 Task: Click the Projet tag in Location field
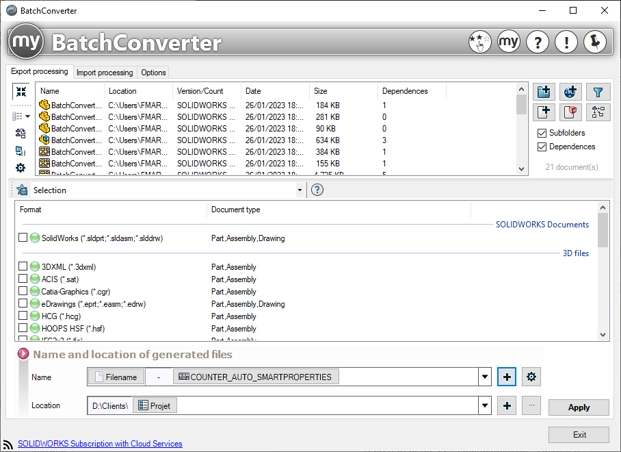click(x=154, y=406)
